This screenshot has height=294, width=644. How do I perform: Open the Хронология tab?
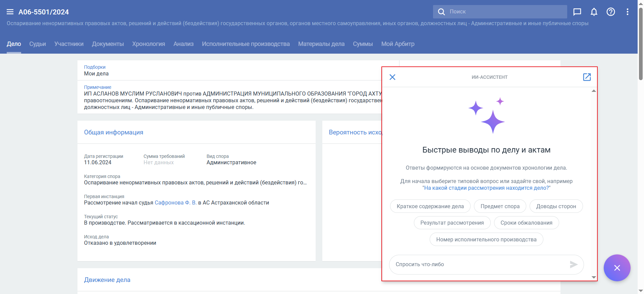[x=148, y=44]
